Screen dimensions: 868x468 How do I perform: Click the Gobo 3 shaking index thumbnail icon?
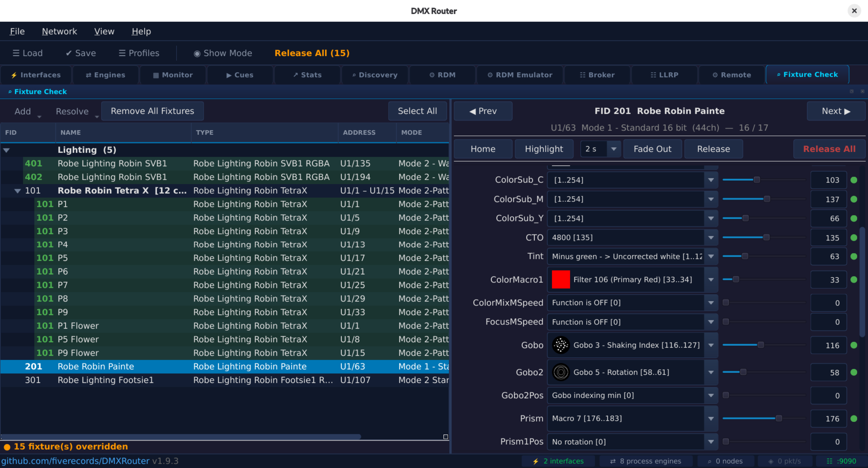tap(561, 345)
